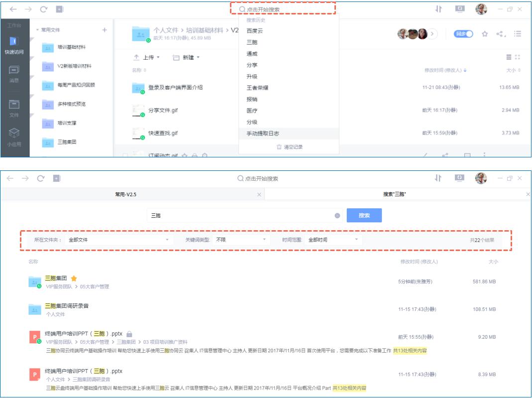This screenshot has width=532, height=401.
Task: Open the 消息 messages sidebar icon
Action: 14,74
